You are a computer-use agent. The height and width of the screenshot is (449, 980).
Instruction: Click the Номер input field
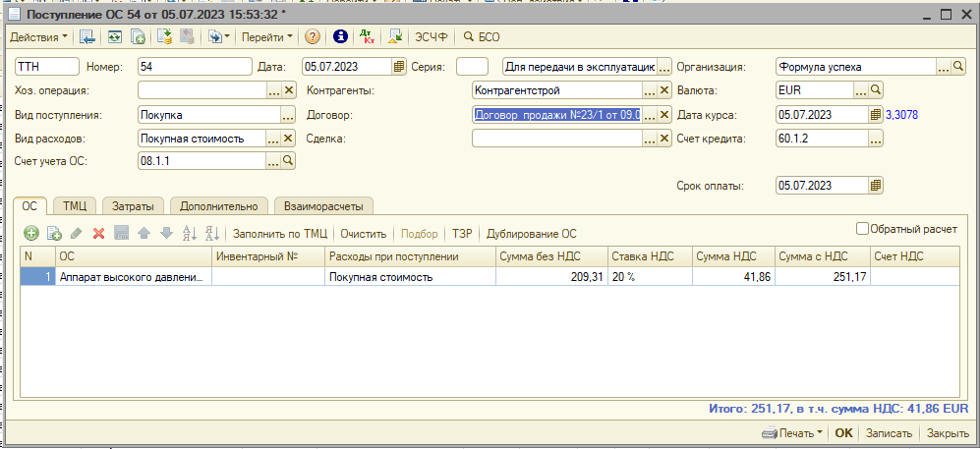[x=195, y=67]
